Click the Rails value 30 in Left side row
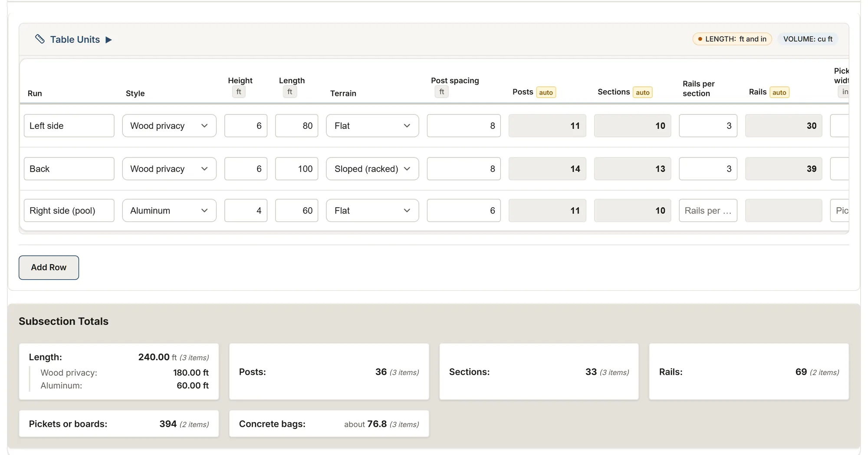Viewport: 868px width, 455px height. 783,126
